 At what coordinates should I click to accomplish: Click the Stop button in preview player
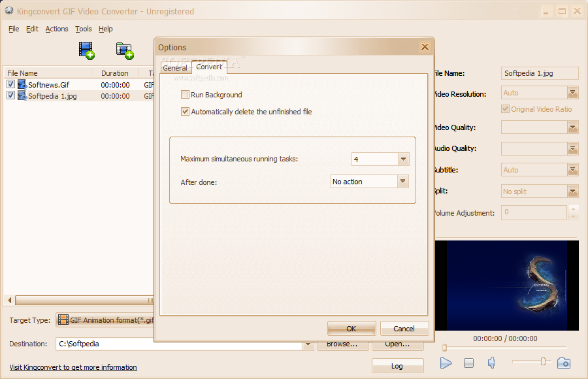pos(468,363)
